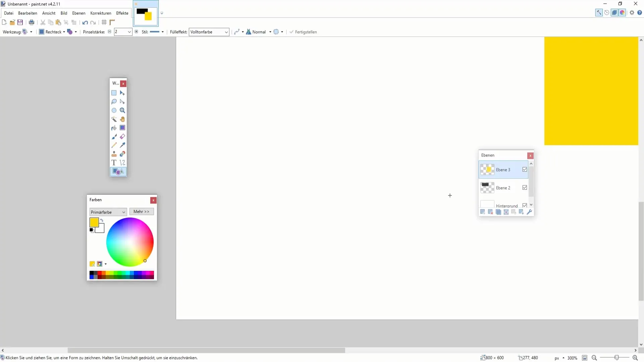
Task: Click the zoom slider handle in status bar
Action: pos(616,358)
